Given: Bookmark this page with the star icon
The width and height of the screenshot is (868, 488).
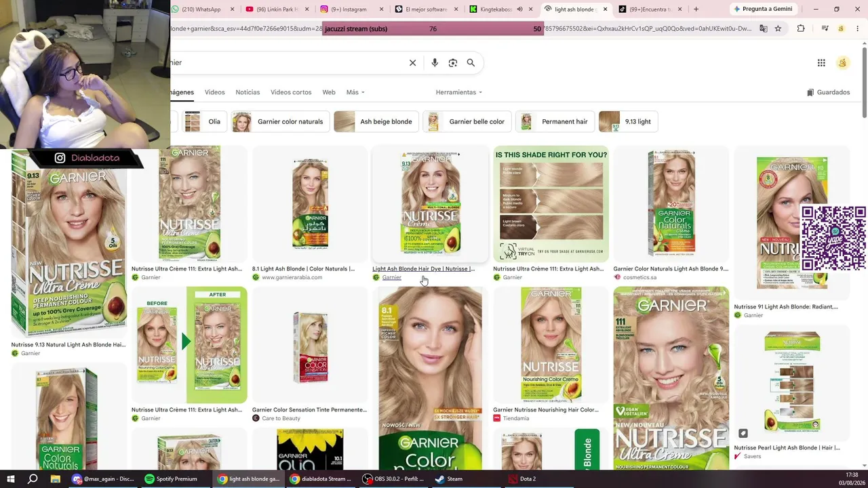Looking at the screenshot, I should click(778, 28).
